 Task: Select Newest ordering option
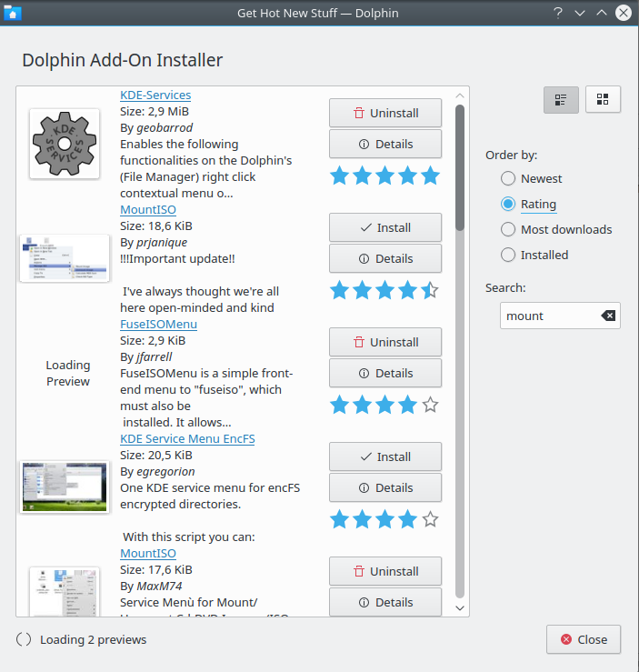tap(531, 178)
